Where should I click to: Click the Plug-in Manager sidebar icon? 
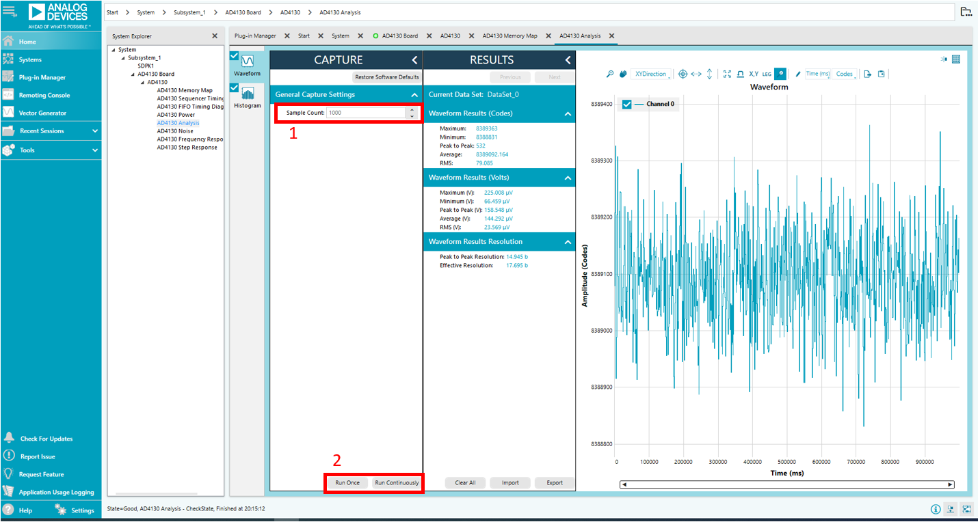click(9, 77)
